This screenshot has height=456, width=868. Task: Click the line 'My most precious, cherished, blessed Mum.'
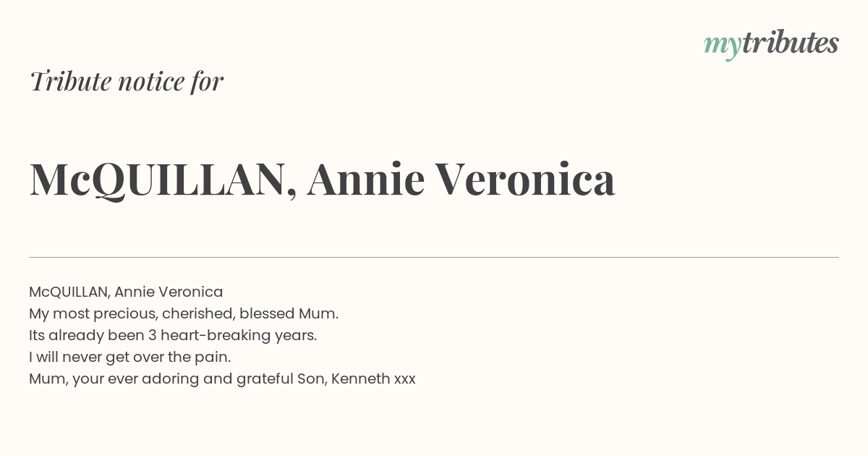(x=184, y=313)
